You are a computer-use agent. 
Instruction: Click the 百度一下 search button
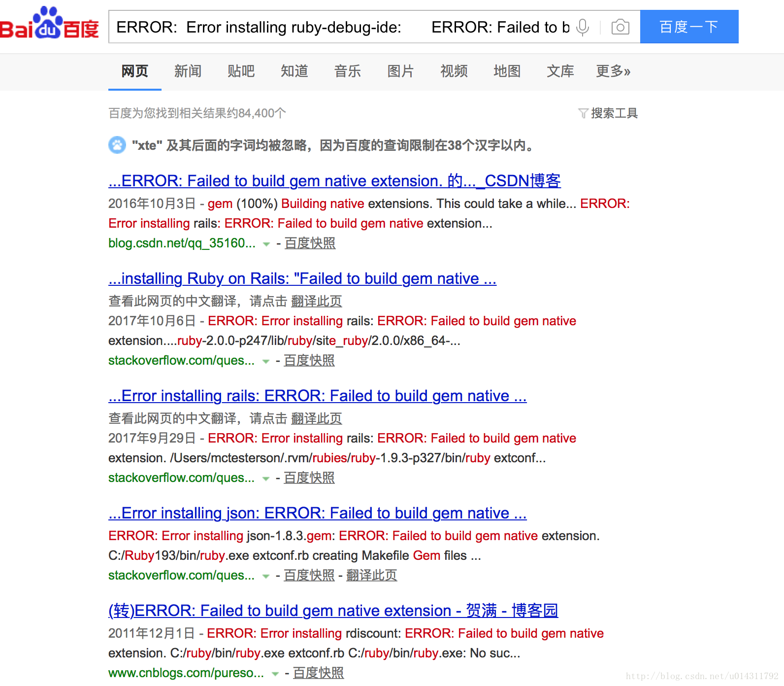pyautogui.click(x=689, y=27)
